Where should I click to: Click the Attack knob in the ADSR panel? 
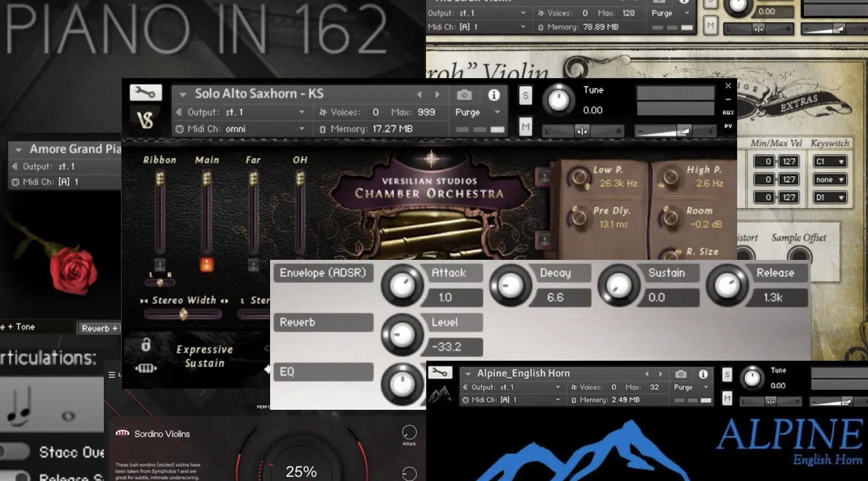click(x=402, y=286)
